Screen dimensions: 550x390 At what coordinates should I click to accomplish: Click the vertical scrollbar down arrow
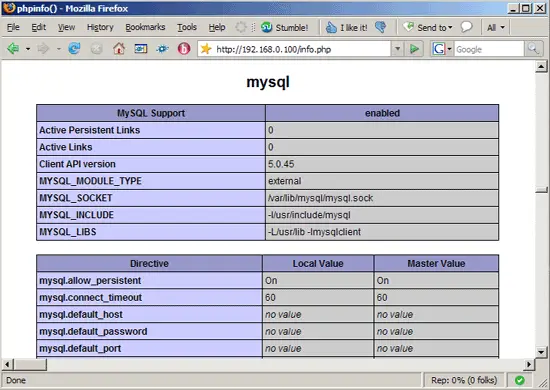pyautogui.click(x=541, y=352)
